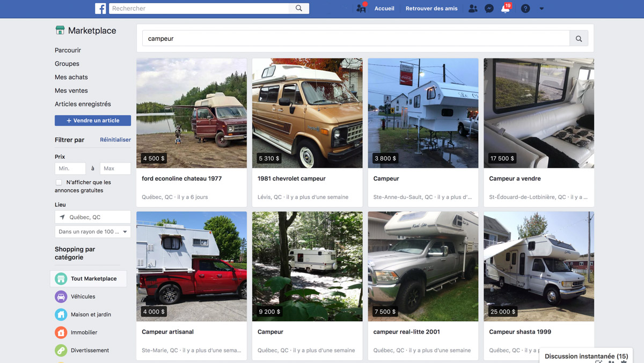Screen dimensions: 644x363
Task: Open Mes achats in the sidebar
Action: (71, 77)
